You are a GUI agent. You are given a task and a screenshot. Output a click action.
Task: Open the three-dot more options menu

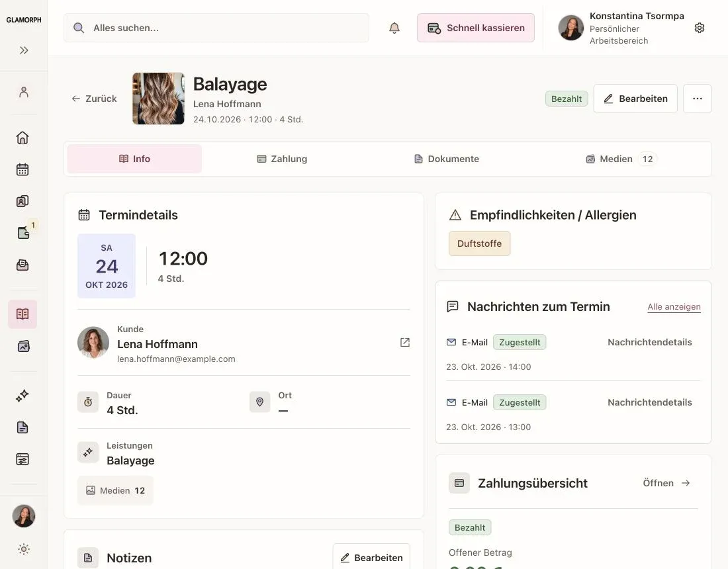click(x=698, y=99)
